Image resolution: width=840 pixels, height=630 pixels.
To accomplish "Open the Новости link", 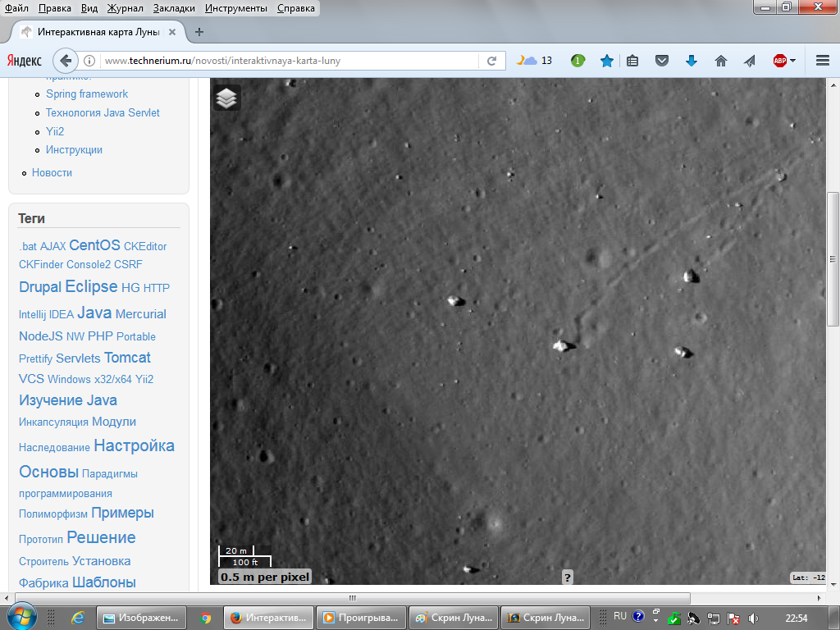I will click(52, 172).
